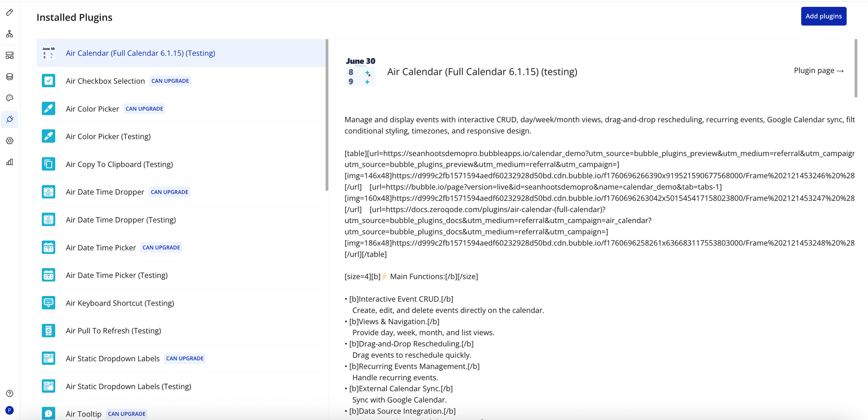868x420 pixels.
Task: Click CAN UPGRADE next to Air Checkbox Selection
Action: 170,81
